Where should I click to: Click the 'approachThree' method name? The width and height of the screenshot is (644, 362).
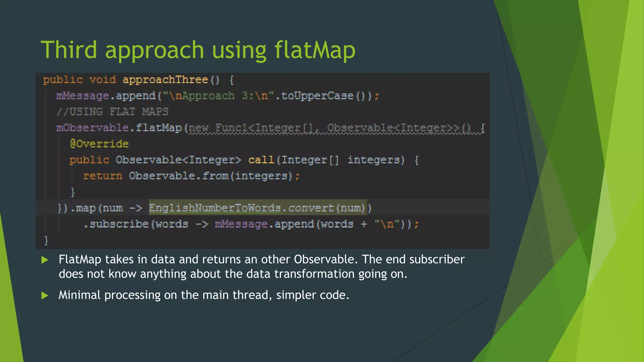165,80
